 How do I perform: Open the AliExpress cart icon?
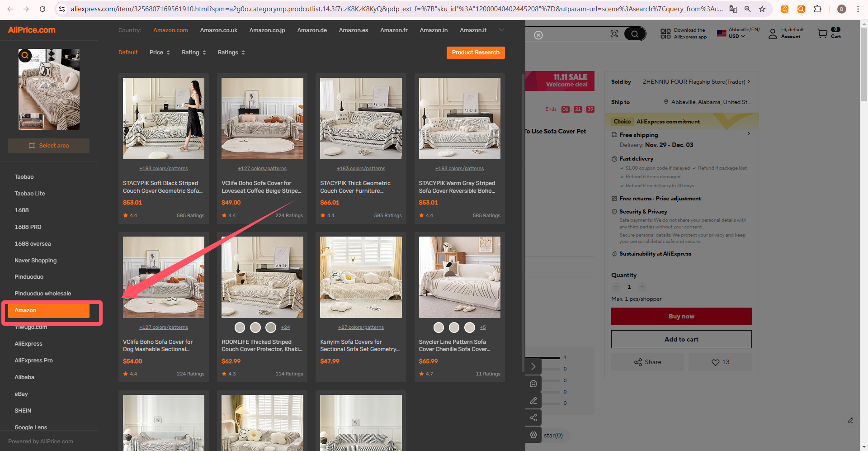tap(823, 33)
